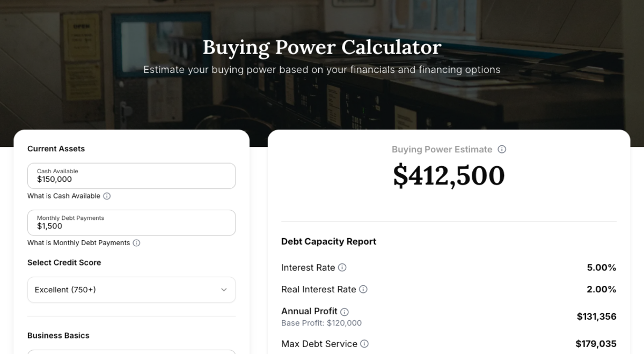The height and width of the screenshot is (354, 644).
Task: Click the Base Profit: $120,000 subtext
Action: pyautogui.click(x=321, y=323)
